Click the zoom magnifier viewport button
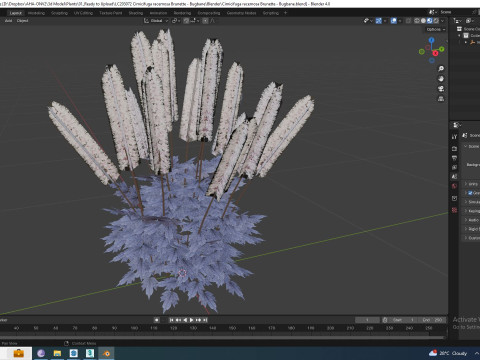The width and height of the screenshot is (480, 360). pos(441,69)
